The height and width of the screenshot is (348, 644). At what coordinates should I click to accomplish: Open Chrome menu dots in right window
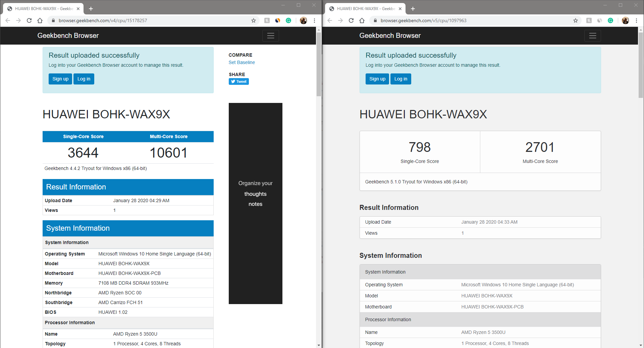636,20
